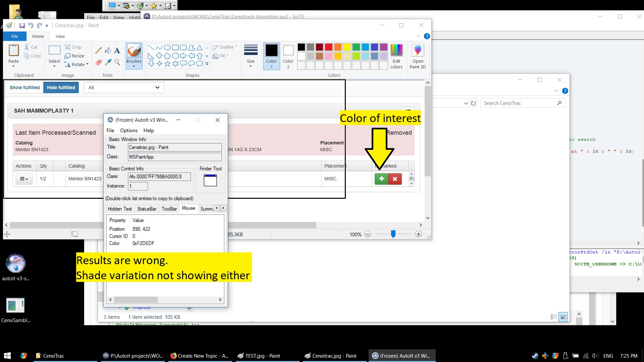Image resolution: width=644 pixels, height=362 pixels.
Task: Click Cut in Paint Clipboard group
Action: pos(31,47)
